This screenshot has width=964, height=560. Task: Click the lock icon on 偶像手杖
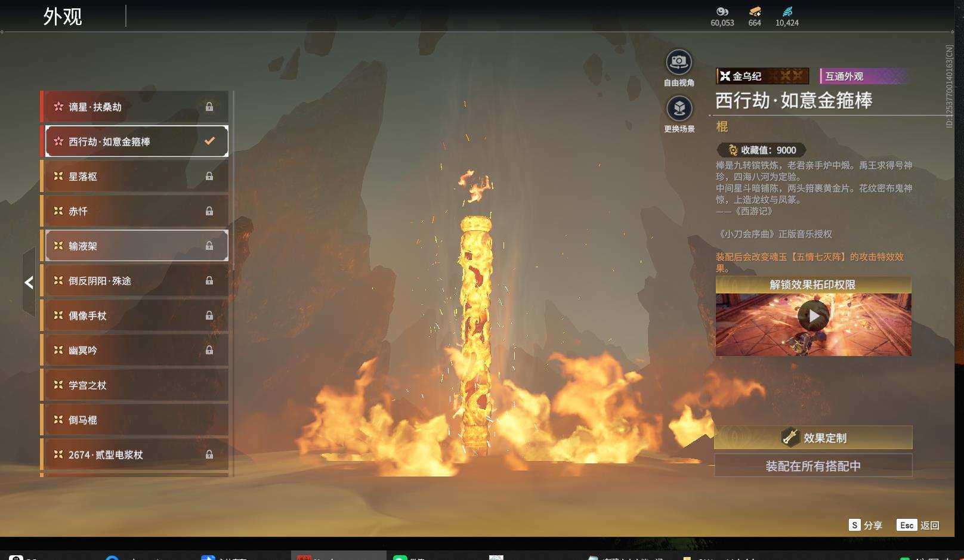[209, 315]
